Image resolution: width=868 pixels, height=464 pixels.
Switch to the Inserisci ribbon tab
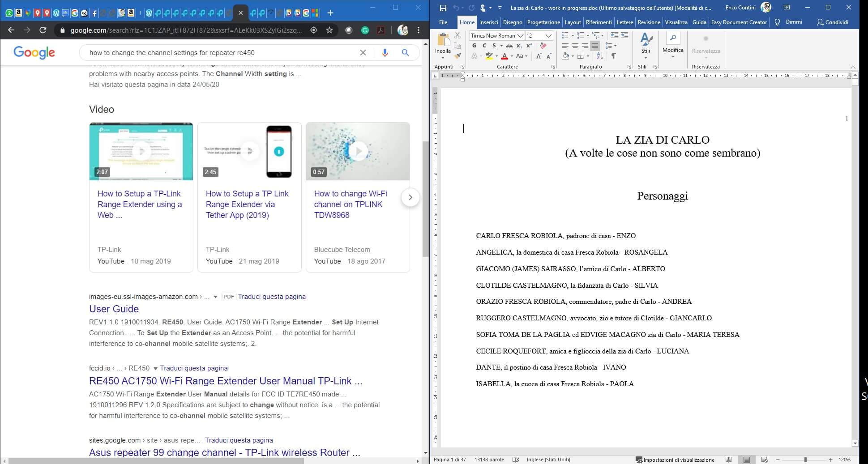point(488,22)
